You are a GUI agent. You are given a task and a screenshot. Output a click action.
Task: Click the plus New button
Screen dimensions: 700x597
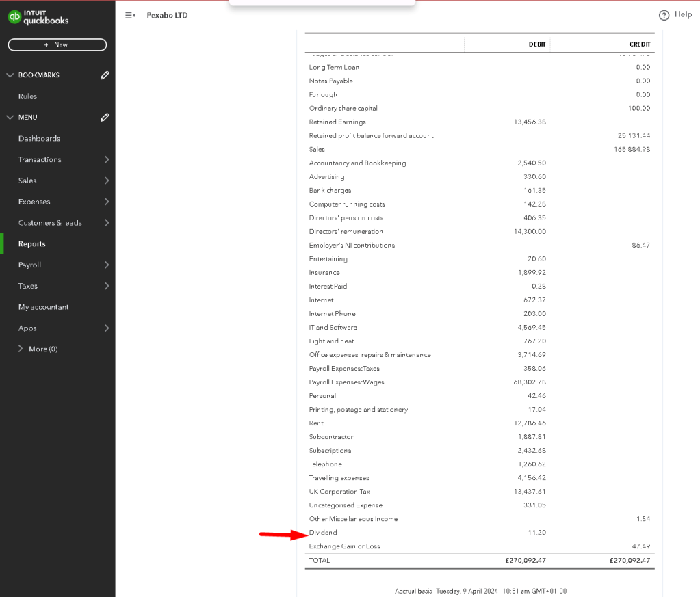[x=57, y=44]
